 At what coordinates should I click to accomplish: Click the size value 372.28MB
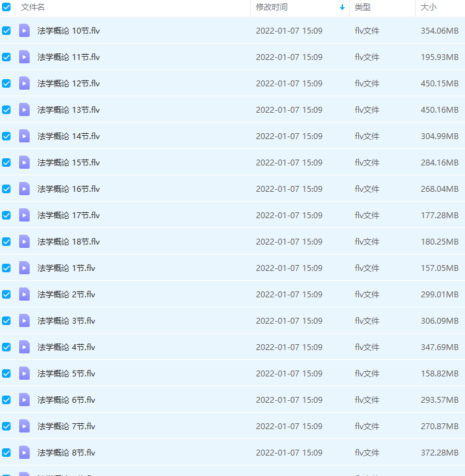(x=439, y=453)
